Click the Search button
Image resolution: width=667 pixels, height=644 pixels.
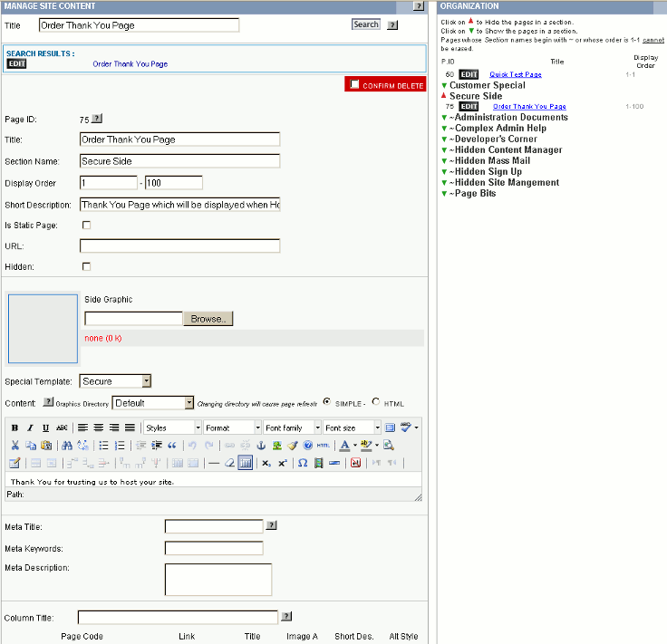tap(366, 24)
